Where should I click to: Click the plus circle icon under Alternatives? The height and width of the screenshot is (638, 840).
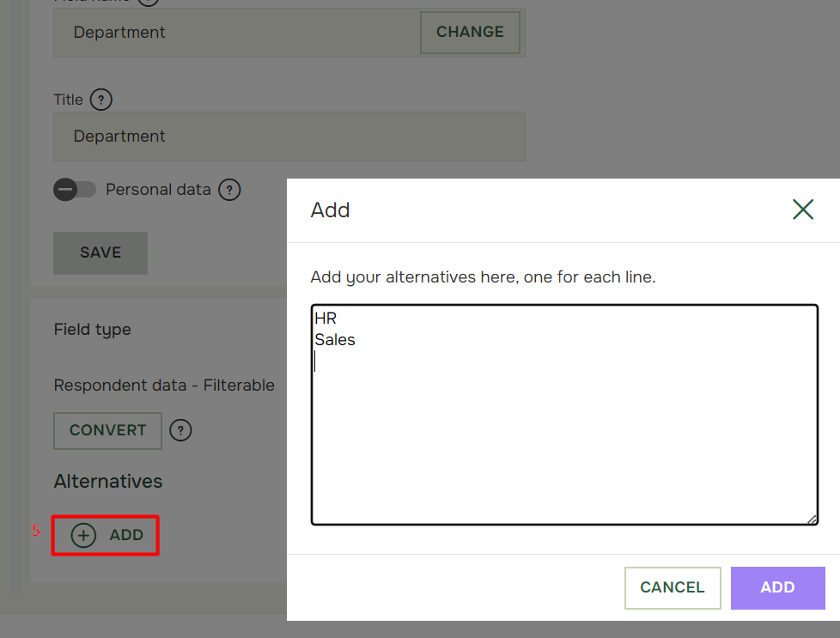[83, 535]
